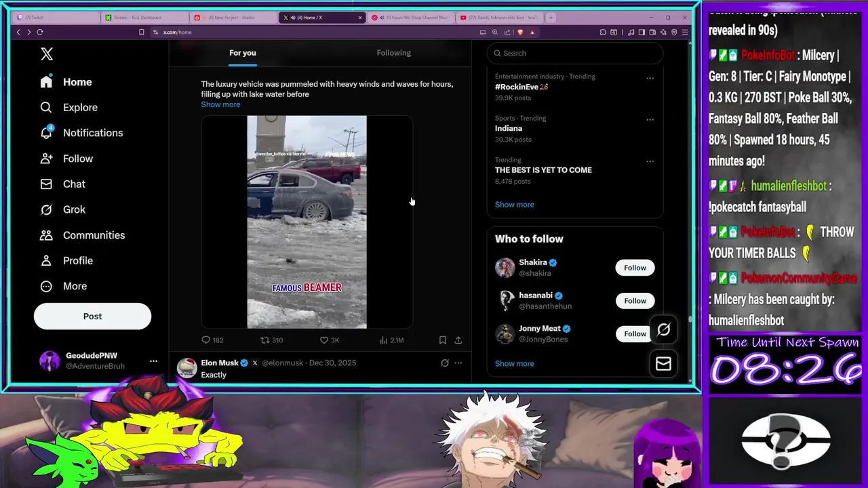868x488 pixels.
Task: Click the zoom magnifier icon in the address bar
Action: [x=495, y=32]
